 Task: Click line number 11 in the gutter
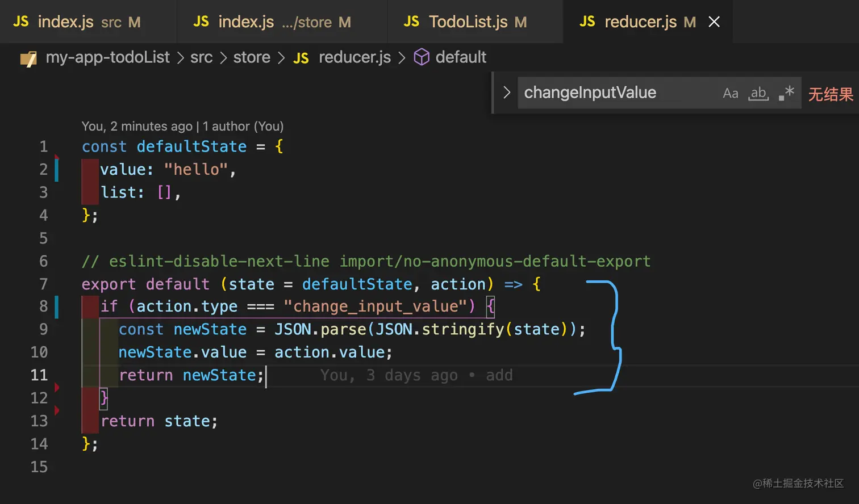click(x=39, y=375)
